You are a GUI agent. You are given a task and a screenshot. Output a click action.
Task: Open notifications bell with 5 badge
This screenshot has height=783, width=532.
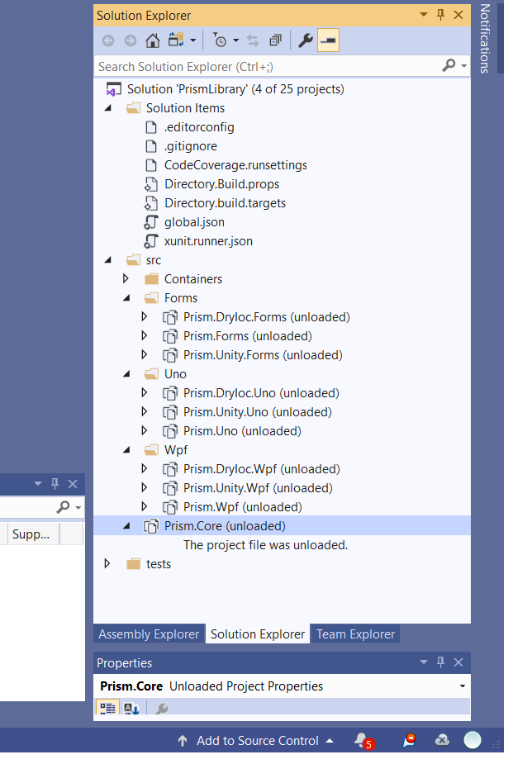pyautogui.click(x=363, y=741)
